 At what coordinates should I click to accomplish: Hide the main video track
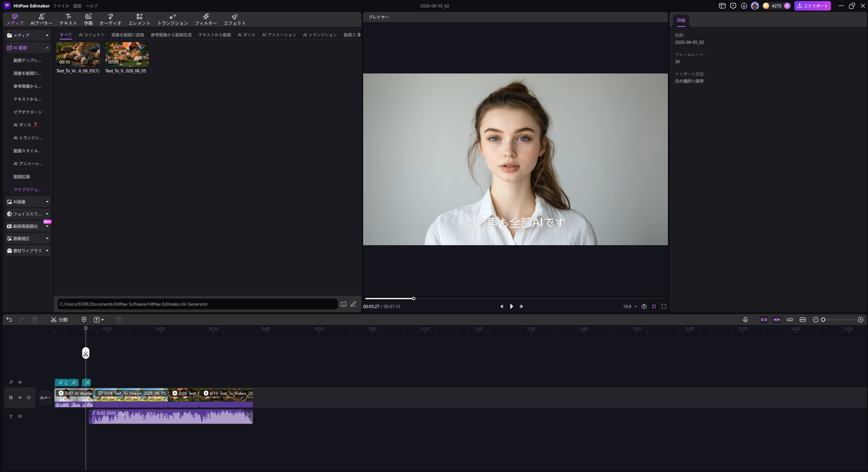click(x=20, y=398)
